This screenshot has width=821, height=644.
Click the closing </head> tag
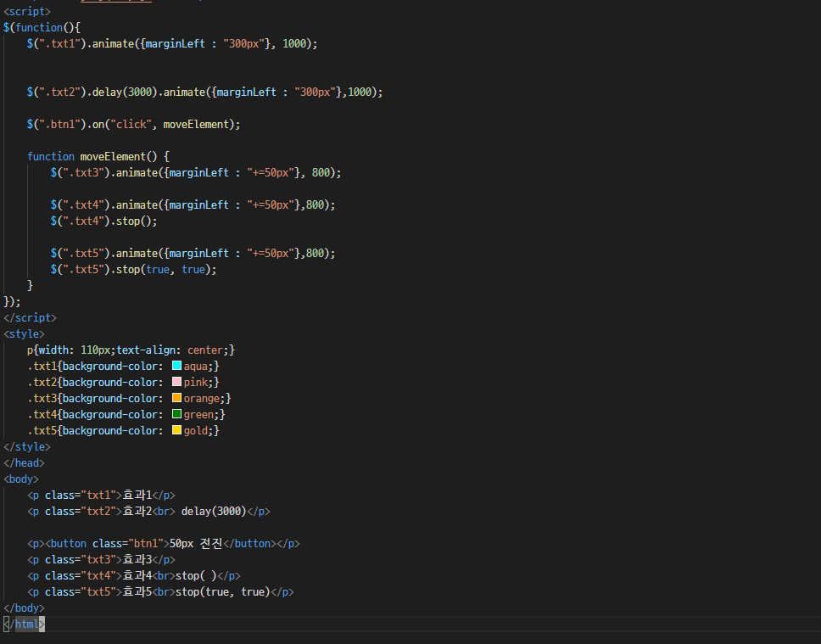(x=24, y=462)
